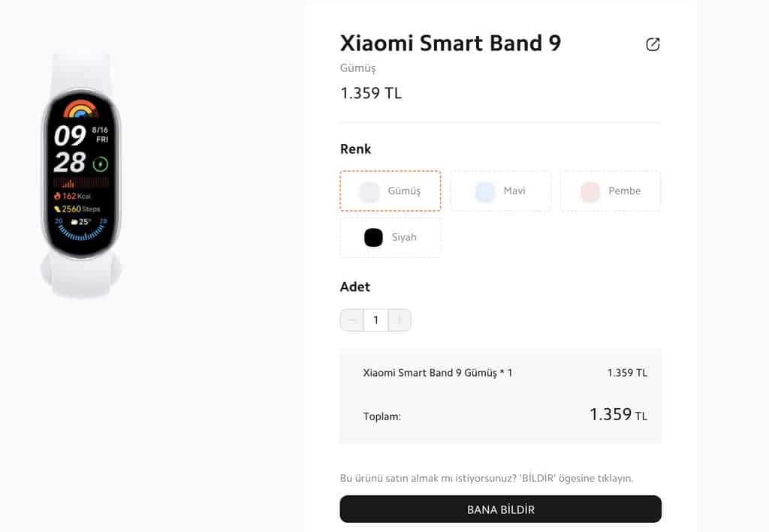Image resolution: width=769 pixels, height=532 pixels.
Task: Click the BANA BİLDİR button
Action: (500, 509)
